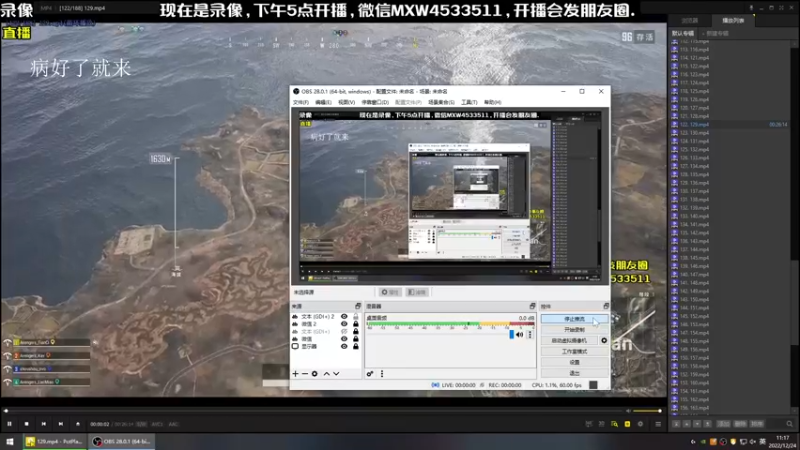Click 属性 button above sources panel
Image resolution: width=800 pixels, height=450 pixels.
click(x=390, y=292)
